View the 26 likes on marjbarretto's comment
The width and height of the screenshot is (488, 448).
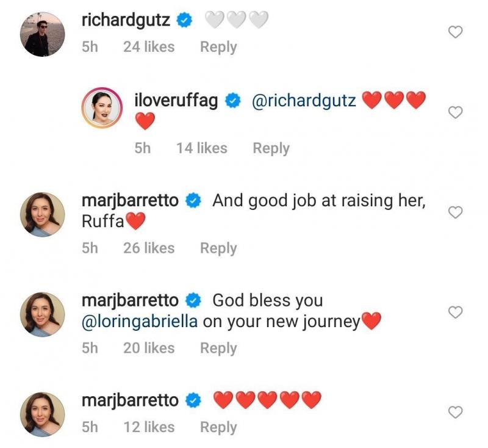point(149,248)
